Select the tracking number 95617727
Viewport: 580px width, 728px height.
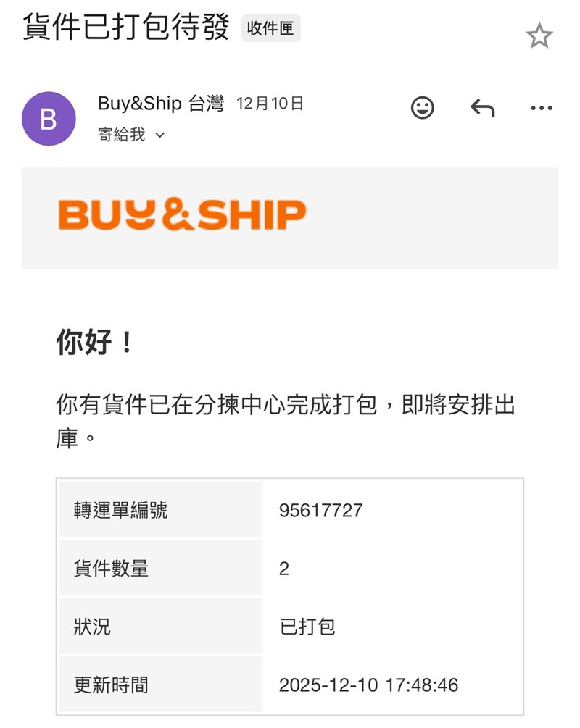tap(320, 510)
